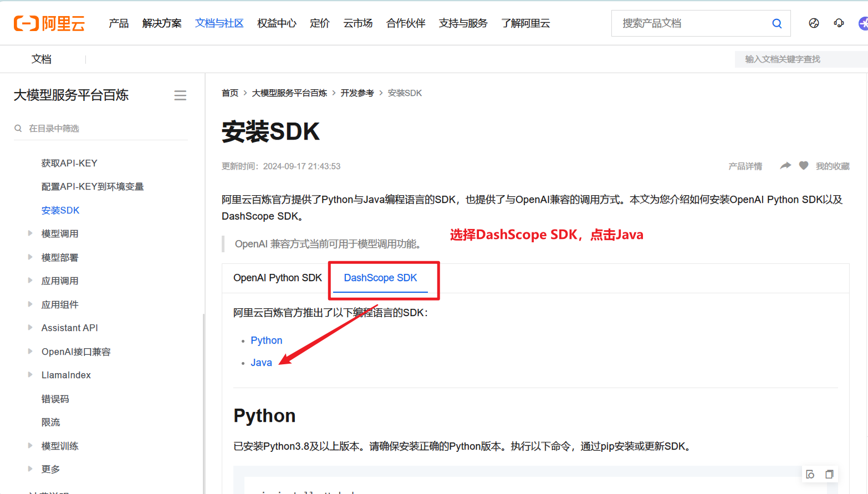
Task: Click the purple assistant icon at top right
Action: 863,23
